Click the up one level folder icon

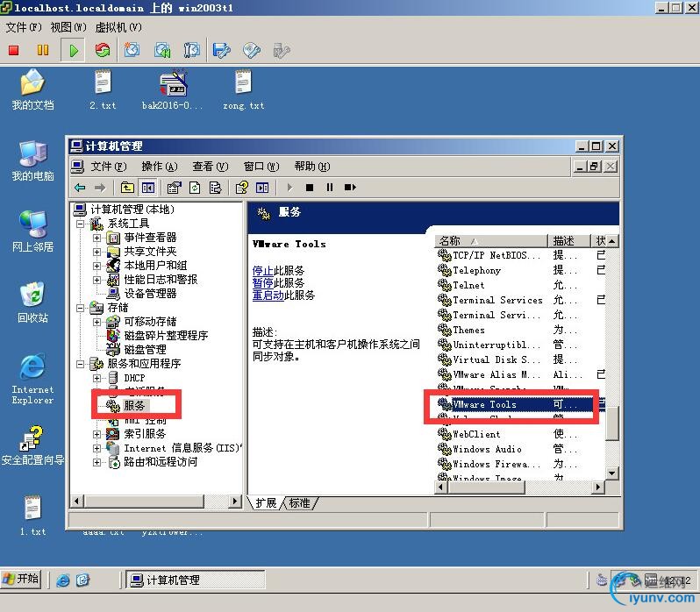(x=127, y=188)
